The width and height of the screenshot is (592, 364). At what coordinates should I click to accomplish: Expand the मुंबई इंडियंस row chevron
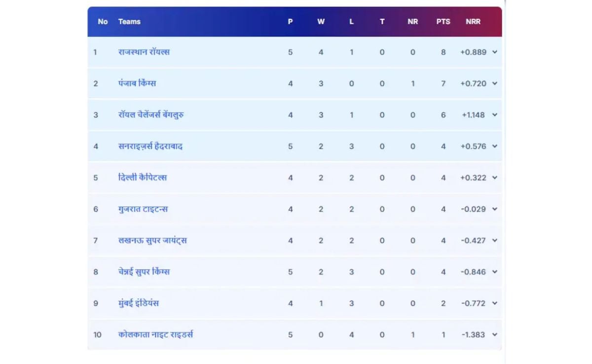pos(495,303)
